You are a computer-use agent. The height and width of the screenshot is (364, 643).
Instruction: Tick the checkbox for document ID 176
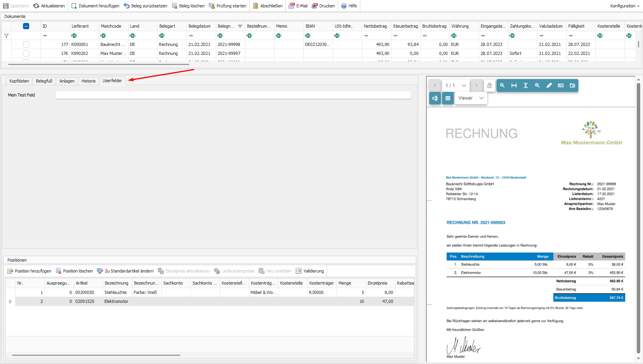26,53
